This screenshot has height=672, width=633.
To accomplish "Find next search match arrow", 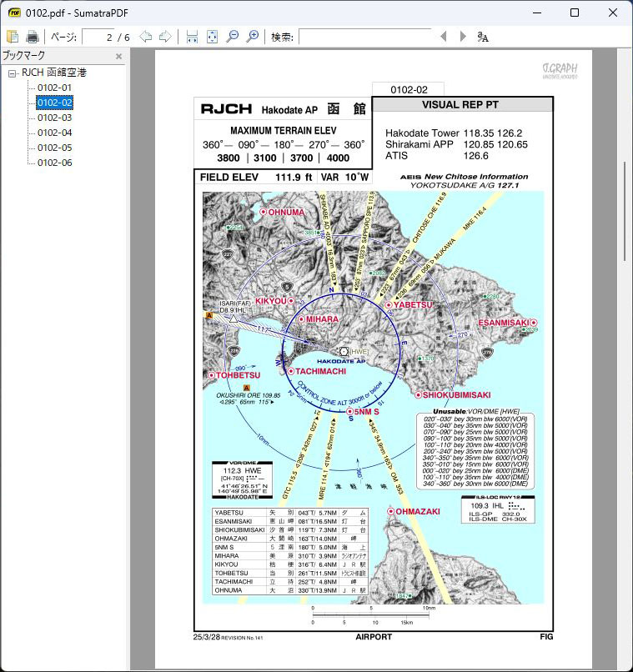I will 462,37.
